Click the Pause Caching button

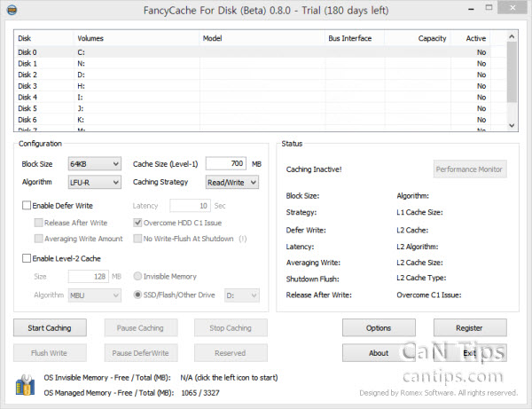(141, 328)
